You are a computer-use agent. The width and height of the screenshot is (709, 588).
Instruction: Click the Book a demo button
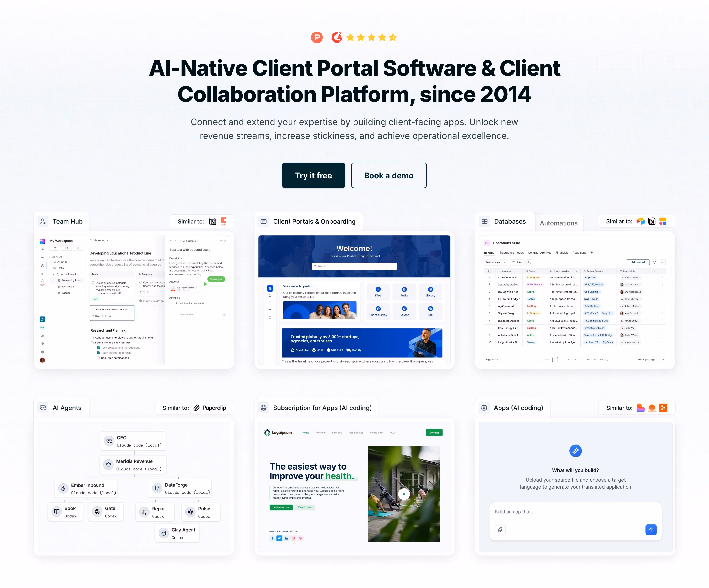coord(389,175)
